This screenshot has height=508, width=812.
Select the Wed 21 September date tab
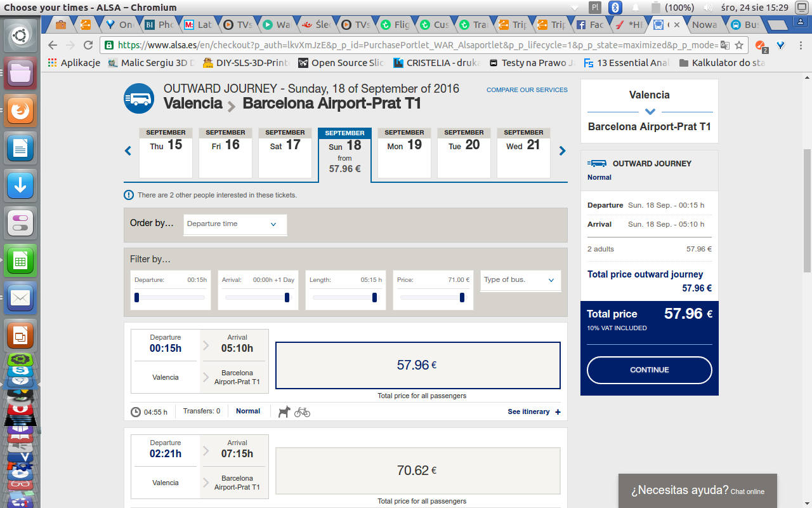523,152
